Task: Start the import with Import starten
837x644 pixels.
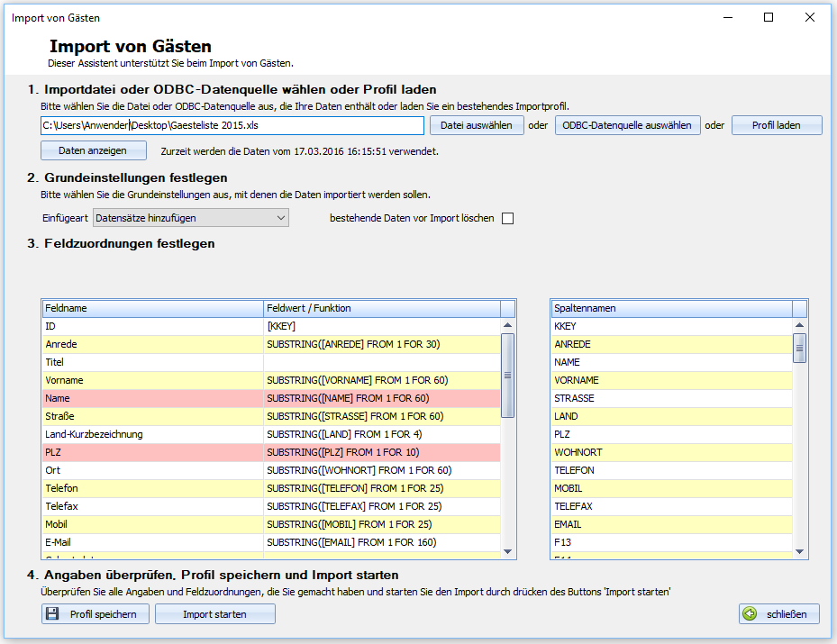Action: tap(215, 614)
